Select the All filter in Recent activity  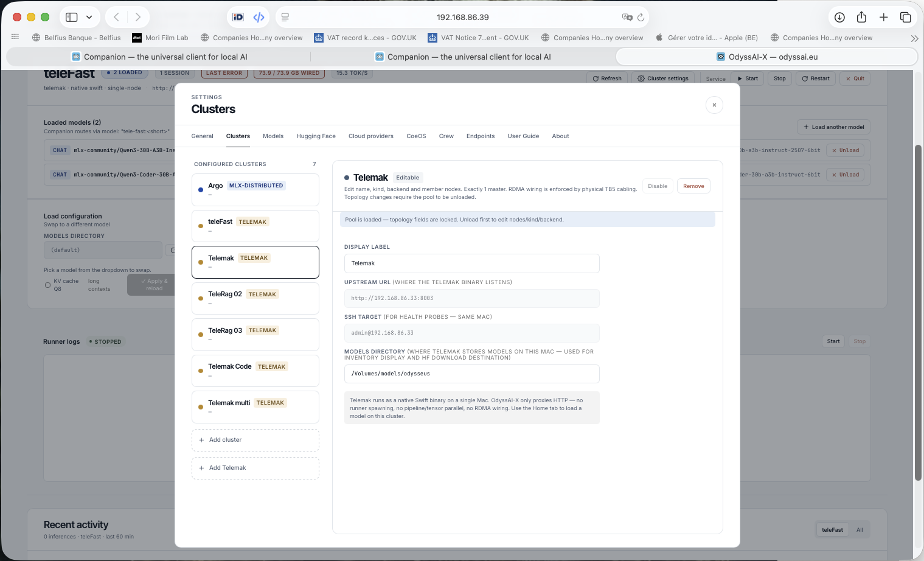click(x=860, y=530)
